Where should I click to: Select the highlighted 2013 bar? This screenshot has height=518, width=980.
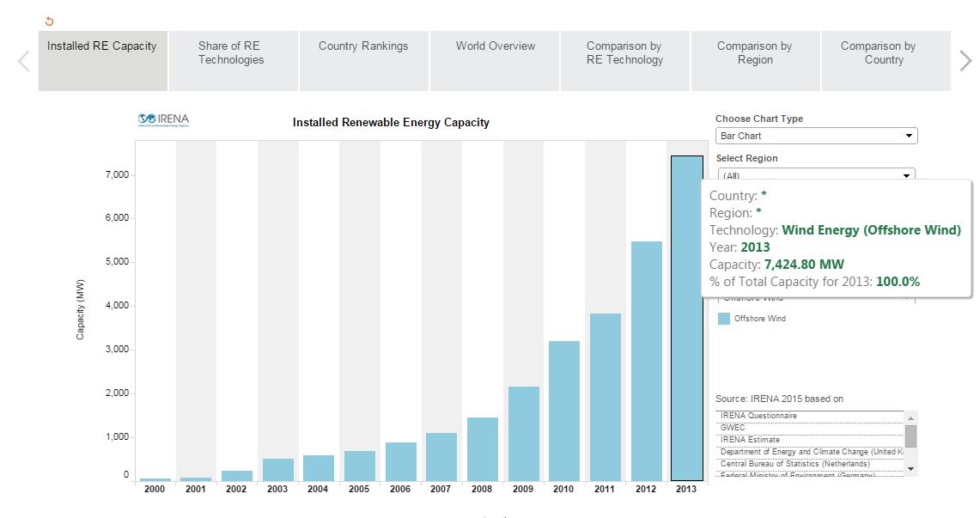686,344
